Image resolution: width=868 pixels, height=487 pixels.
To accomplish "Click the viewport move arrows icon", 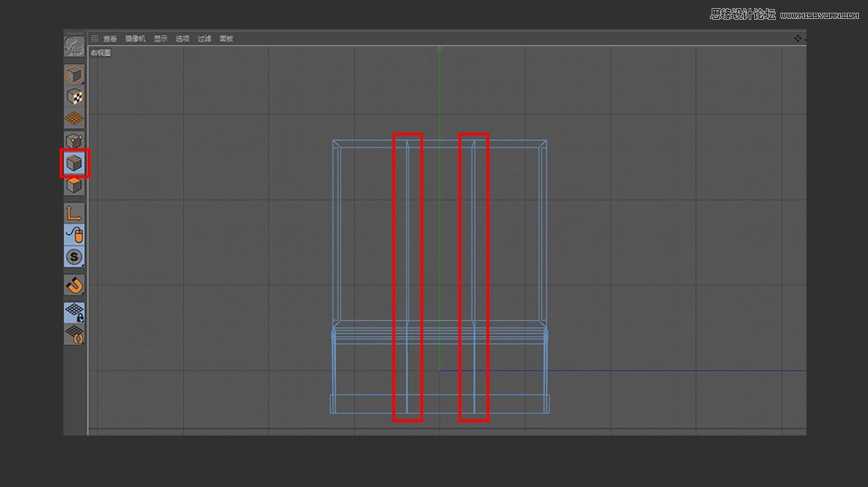I will point(797,39).
